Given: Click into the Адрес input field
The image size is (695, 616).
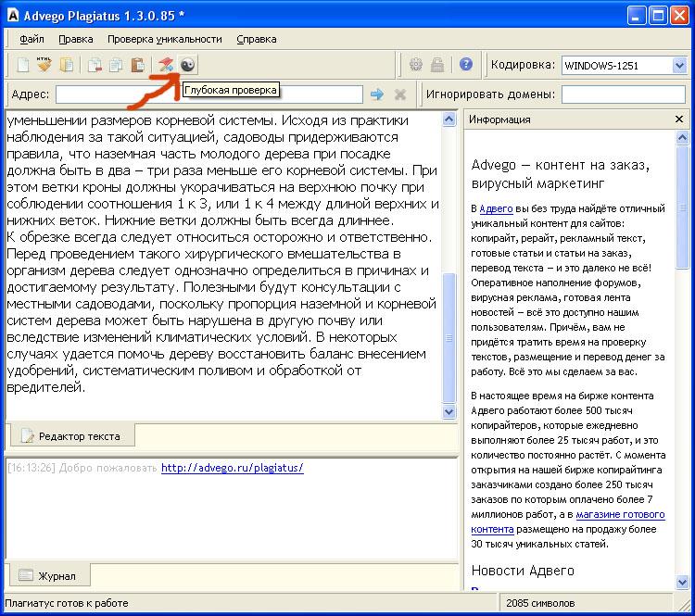Looking at the screenshot, I should click(x=209, y=94).
